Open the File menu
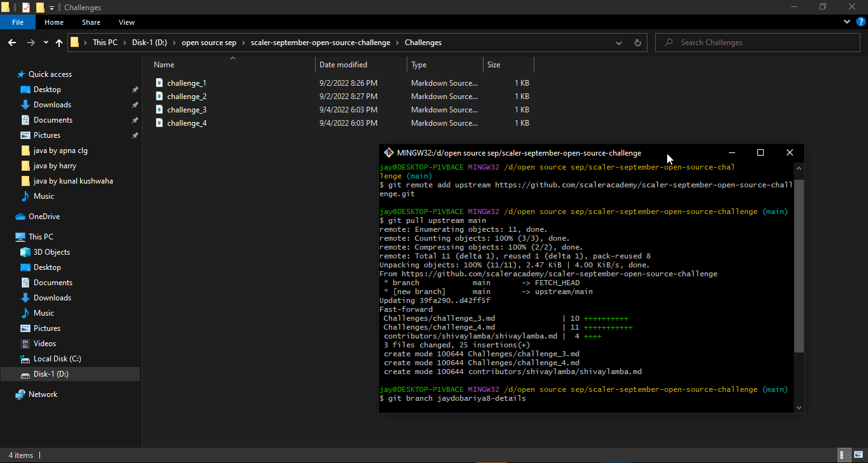Image resolution: width=868 pixels, height=463 pixels. [17, 22]
